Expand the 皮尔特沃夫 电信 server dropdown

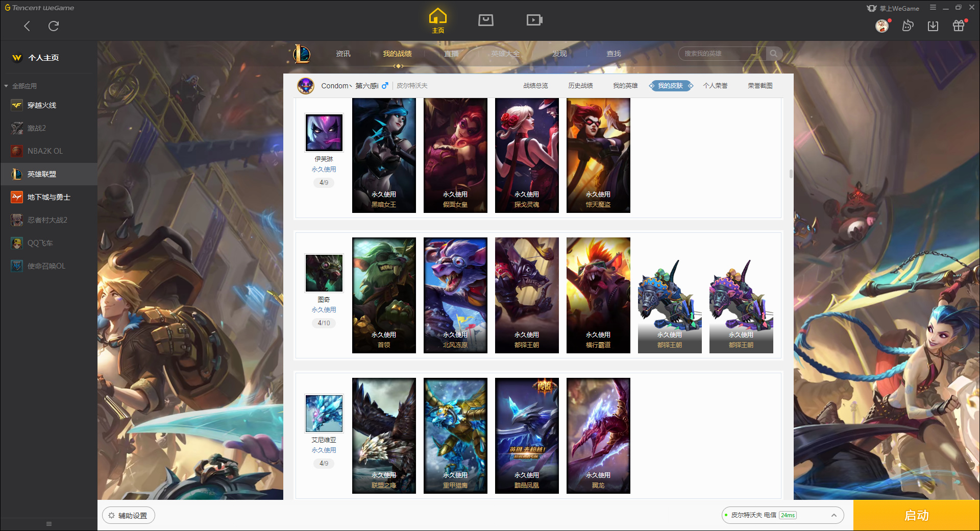pyautogui.click(x=782, y=515)
